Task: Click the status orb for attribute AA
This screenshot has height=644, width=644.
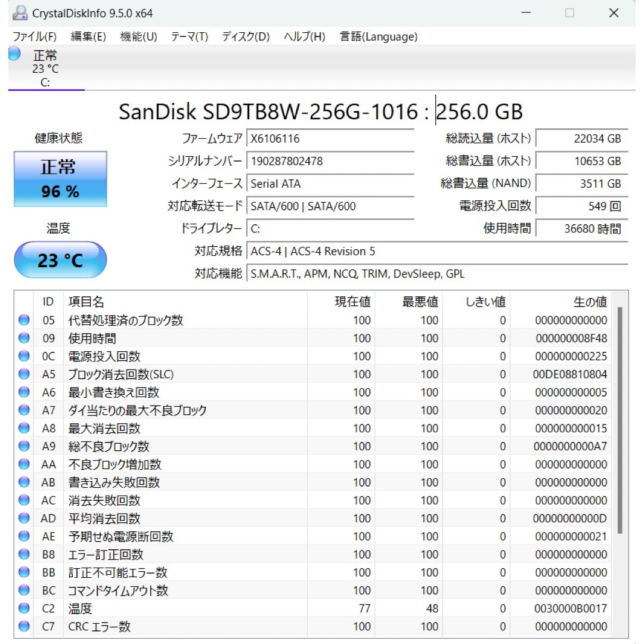Action: coord(24,464)
